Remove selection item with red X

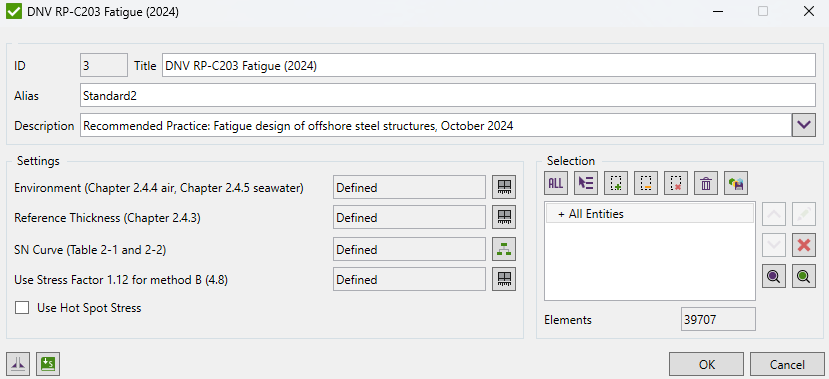pyautogui.click(x=804, y=245)
